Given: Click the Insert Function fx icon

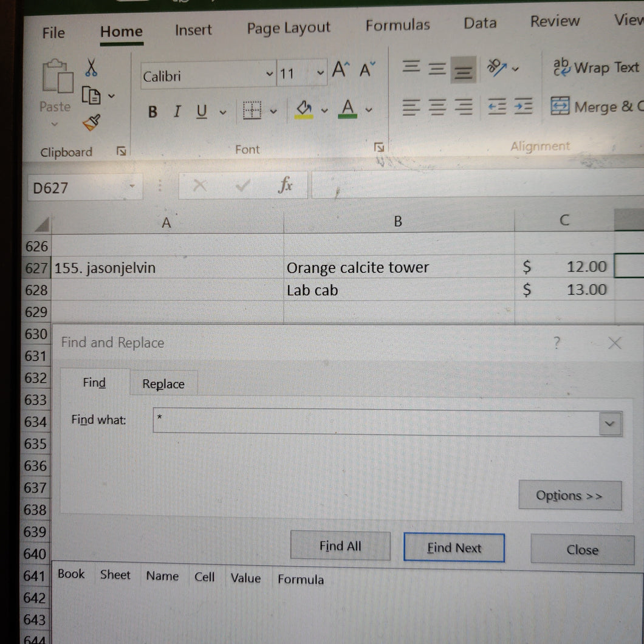Looking at the screenshot, I should (285, 185).
